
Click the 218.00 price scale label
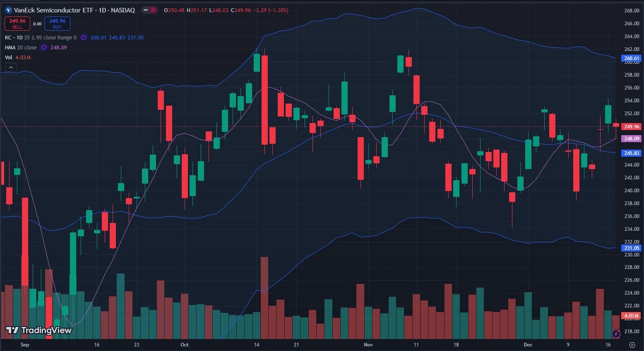(x=632, y=332)
